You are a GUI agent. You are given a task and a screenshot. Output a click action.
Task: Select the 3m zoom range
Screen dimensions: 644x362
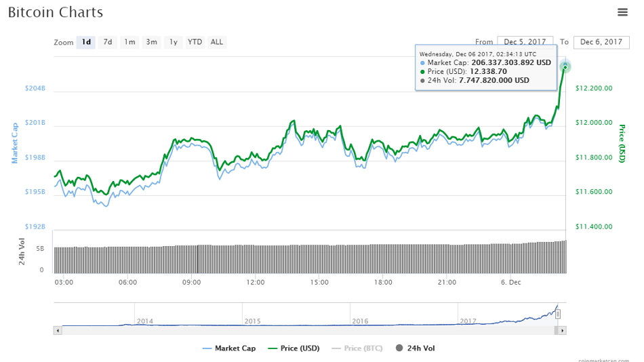(x=152, y=42)
